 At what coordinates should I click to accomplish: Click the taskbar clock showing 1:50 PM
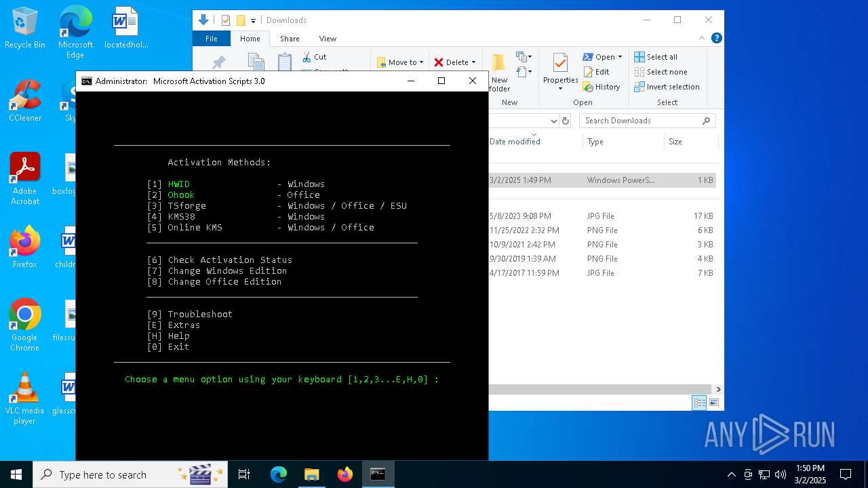pyautogui.click(x=810, y=474)
